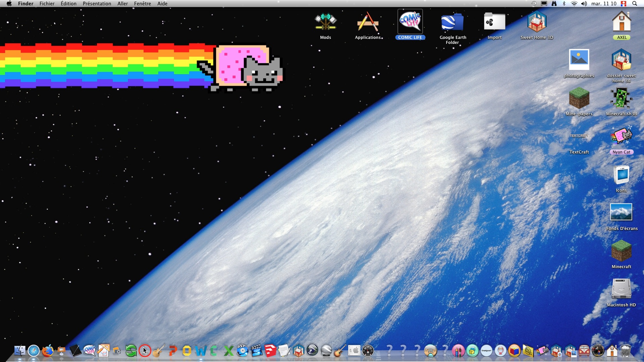Open the Import folder on desktop

pos(494,22)
